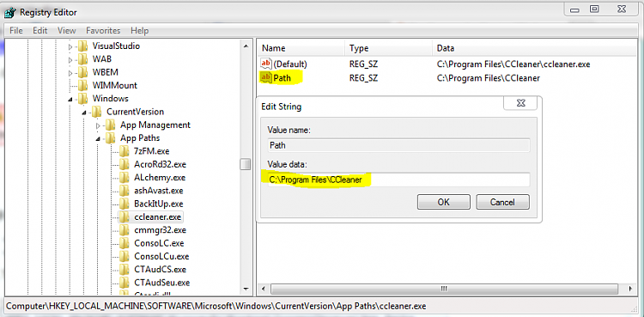Click the 7zFM.exe folder icon
The width and height of the screenshot is (644, 317).
click(x=125, y=151)
